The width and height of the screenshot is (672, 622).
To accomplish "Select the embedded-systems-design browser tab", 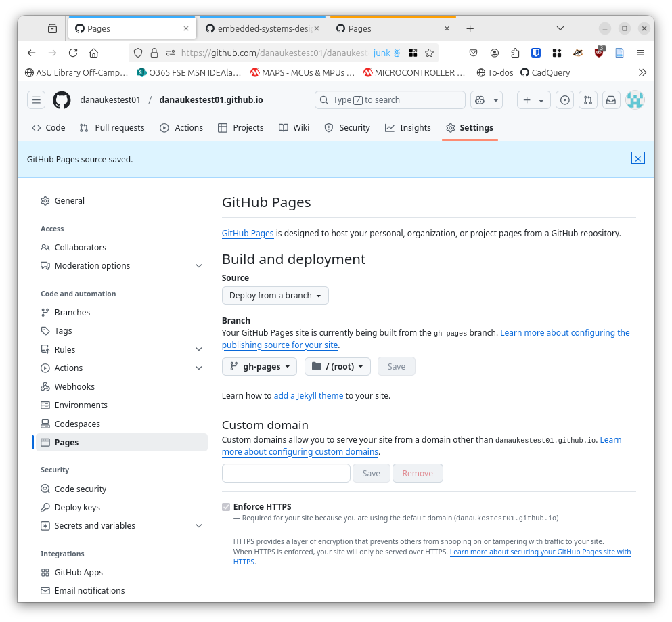I will (263, 28).
